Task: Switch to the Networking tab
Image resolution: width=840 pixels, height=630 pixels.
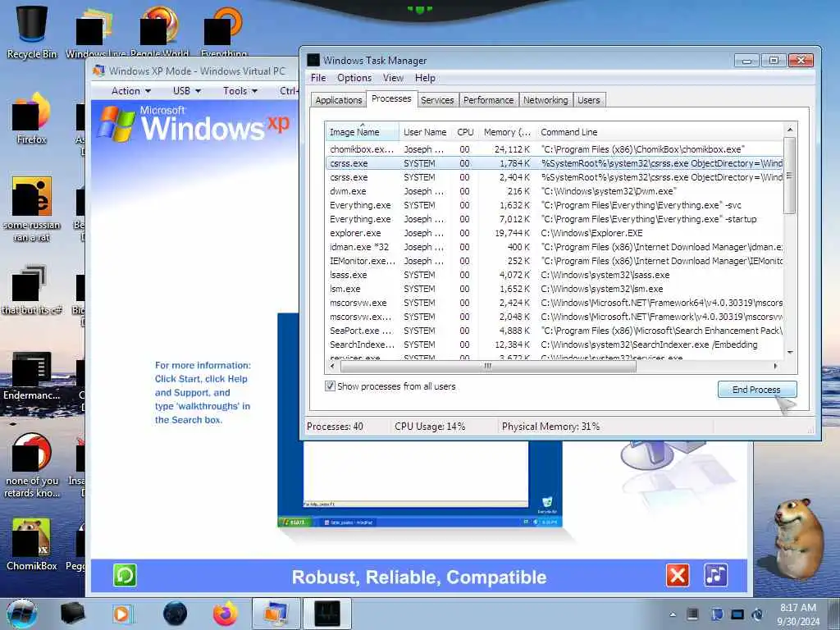Action: pyautogui.click(x=546, y=100)
